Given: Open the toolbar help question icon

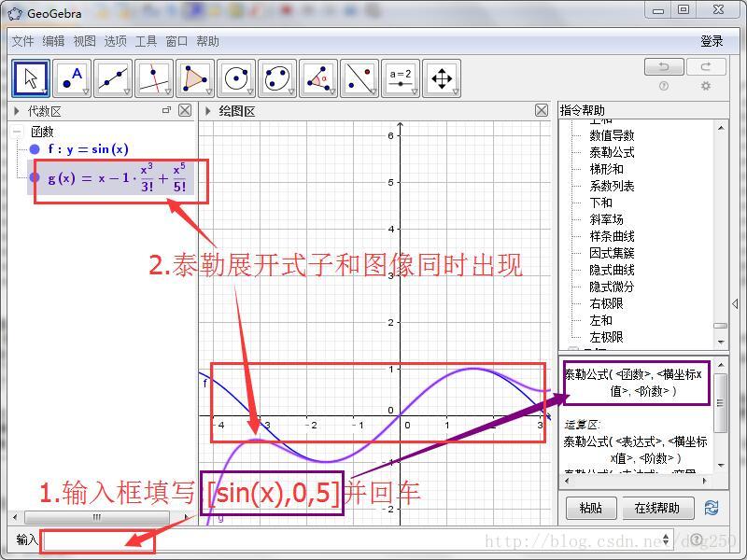Looking at the screenshot, I should pos(664,86).
